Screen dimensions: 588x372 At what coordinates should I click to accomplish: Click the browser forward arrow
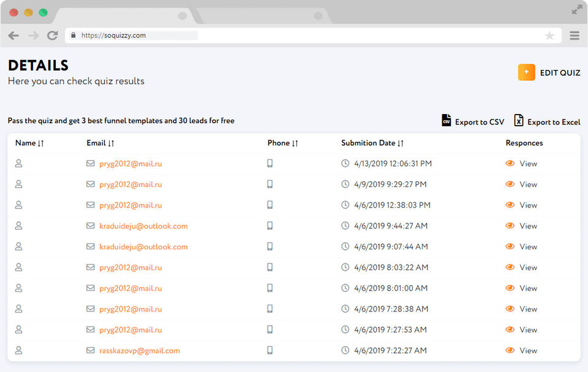tap(33, 36)
